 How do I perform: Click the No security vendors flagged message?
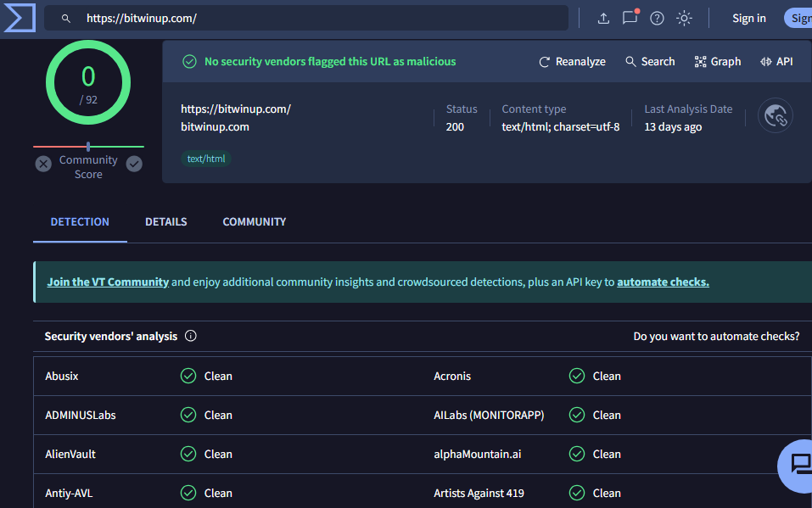330,62
